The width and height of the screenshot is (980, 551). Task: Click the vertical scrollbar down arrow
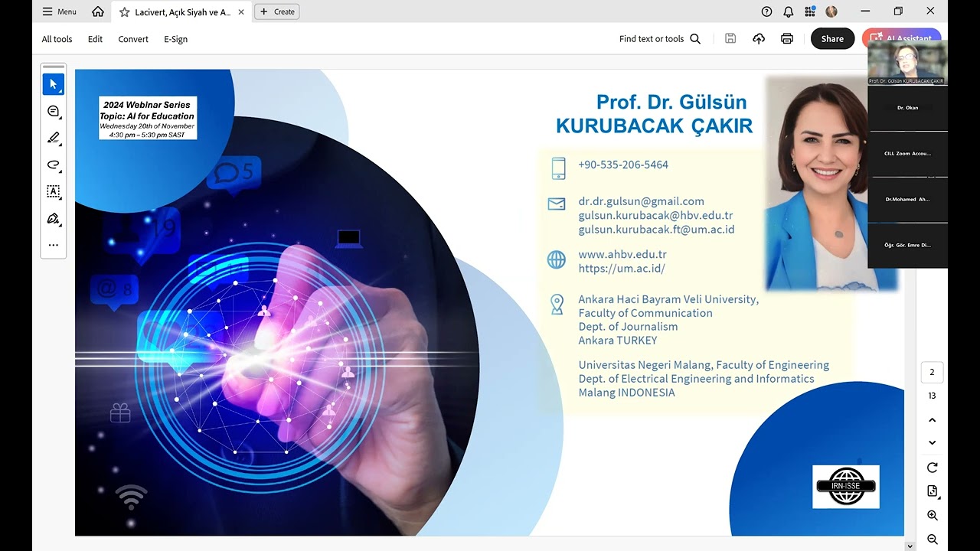[910, 546]
